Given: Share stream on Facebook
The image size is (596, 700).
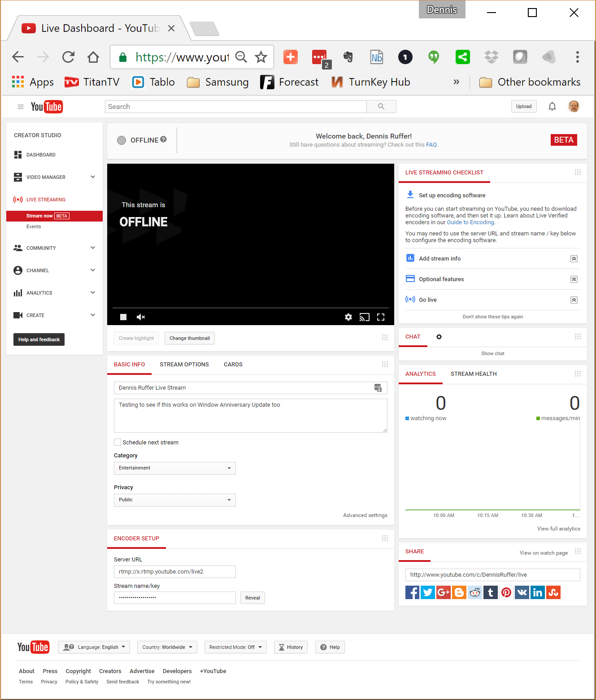Looking at the screenshot, I should point(412,592).
